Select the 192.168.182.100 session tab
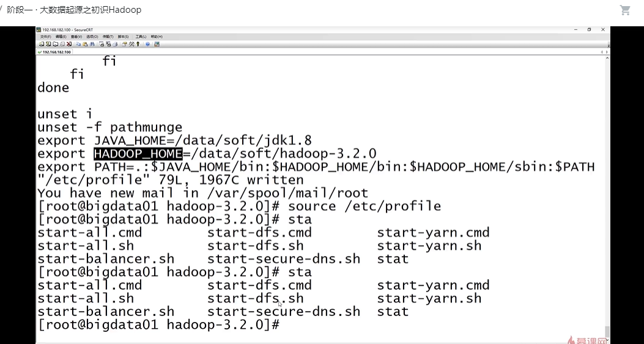The height and width of the screenshot is (344, 644). click(56, 52)
